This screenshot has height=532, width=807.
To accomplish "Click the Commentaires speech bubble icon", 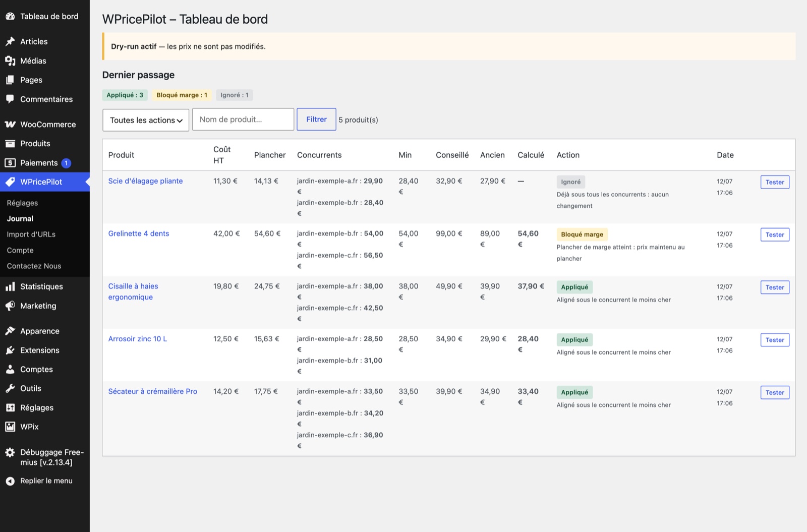I will [10, 99].
